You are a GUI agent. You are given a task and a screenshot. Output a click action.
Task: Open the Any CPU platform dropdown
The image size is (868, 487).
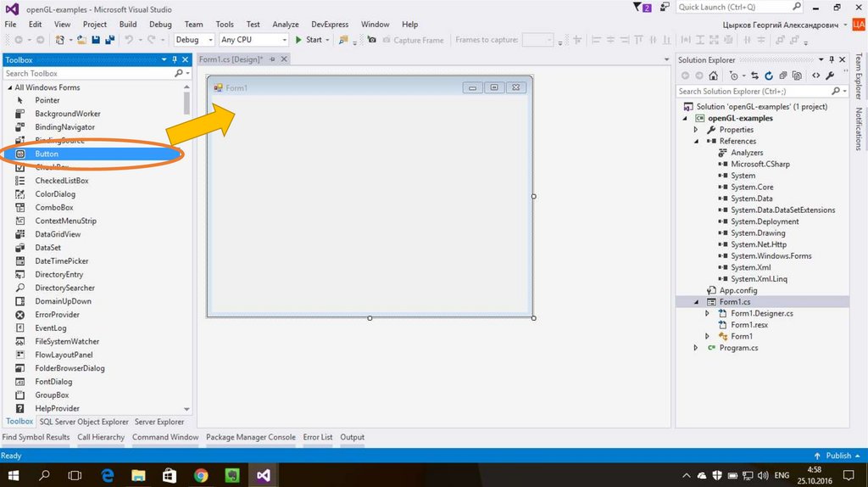click(253, 40)
